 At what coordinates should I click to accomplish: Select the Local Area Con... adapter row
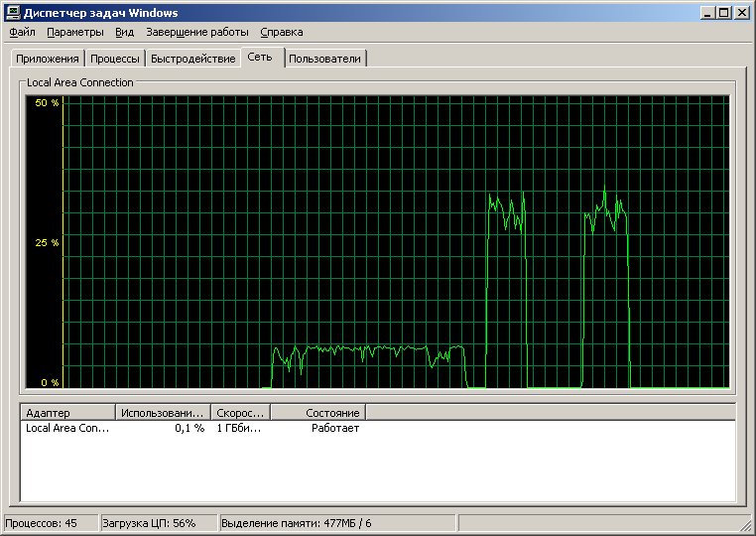pos(378,428)
